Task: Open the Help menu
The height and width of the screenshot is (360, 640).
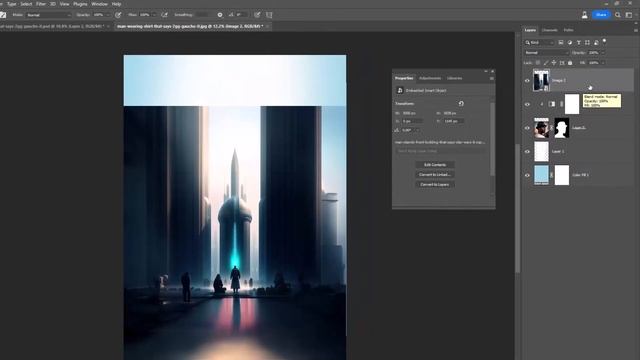Action: click(x=116, y=4)
